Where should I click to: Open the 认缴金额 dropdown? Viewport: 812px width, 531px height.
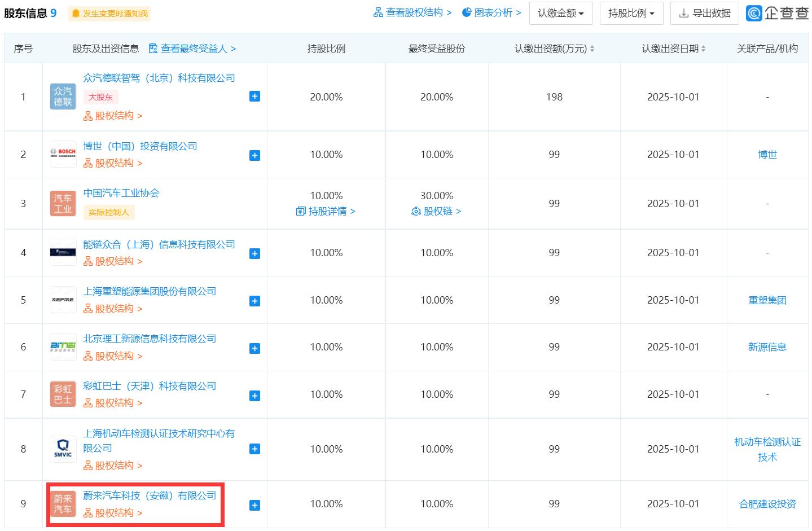(560, 14)
